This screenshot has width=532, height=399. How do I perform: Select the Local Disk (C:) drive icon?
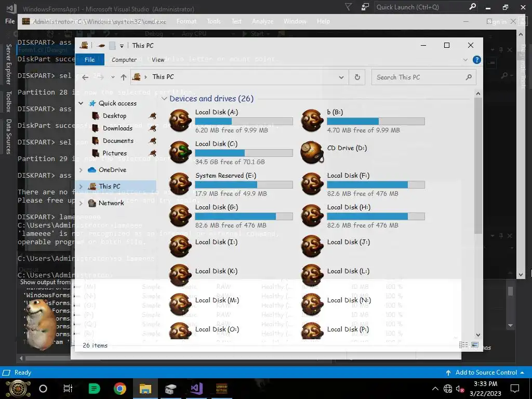coord(180,152)
